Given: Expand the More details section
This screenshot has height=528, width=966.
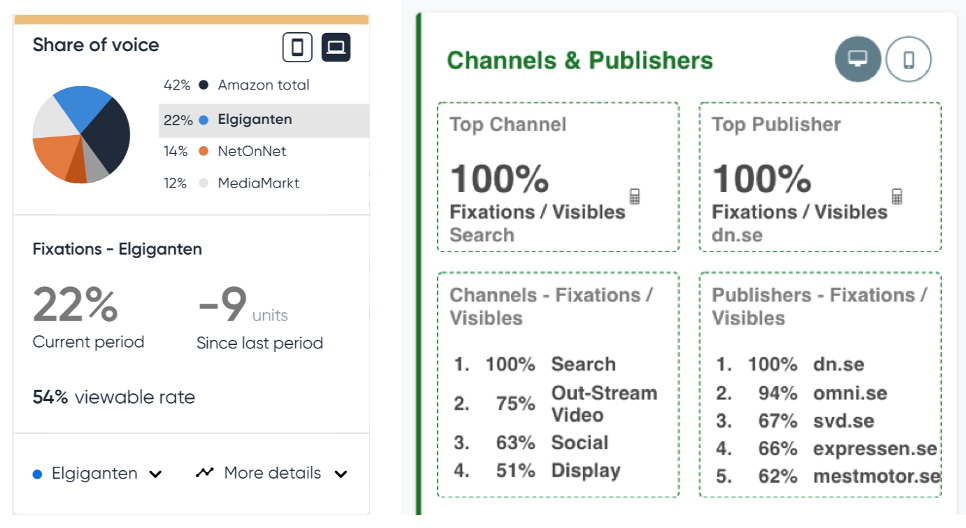Looking at the screenshot, I should point(341,474).
